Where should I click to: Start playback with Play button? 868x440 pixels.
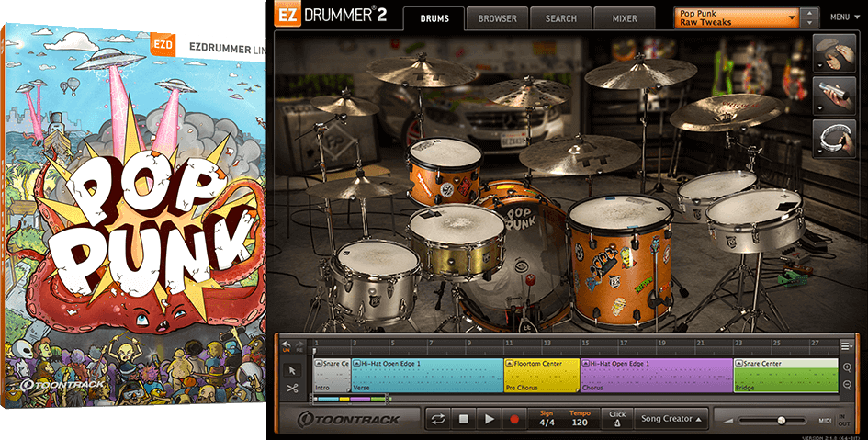click(x=489, y=419)
